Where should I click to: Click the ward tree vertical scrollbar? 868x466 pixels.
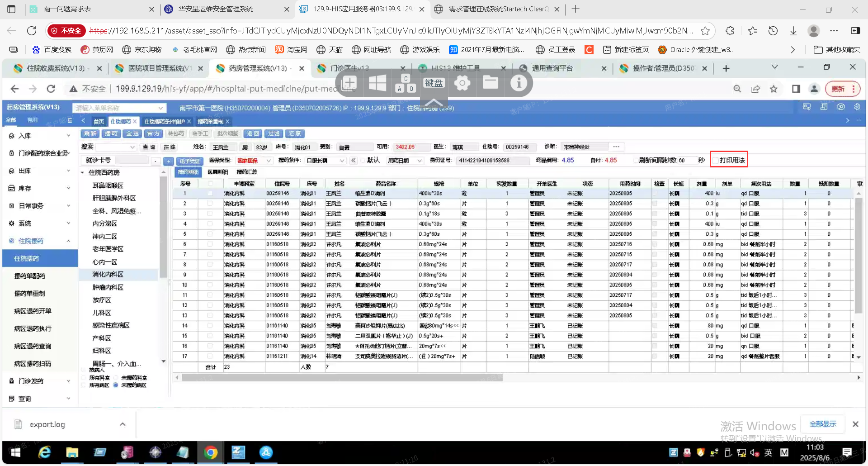[163, 226]
